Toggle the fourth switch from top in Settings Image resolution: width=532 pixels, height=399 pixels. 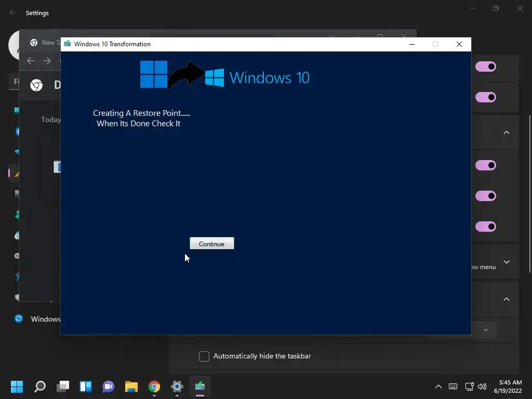(x=486, y=196)
